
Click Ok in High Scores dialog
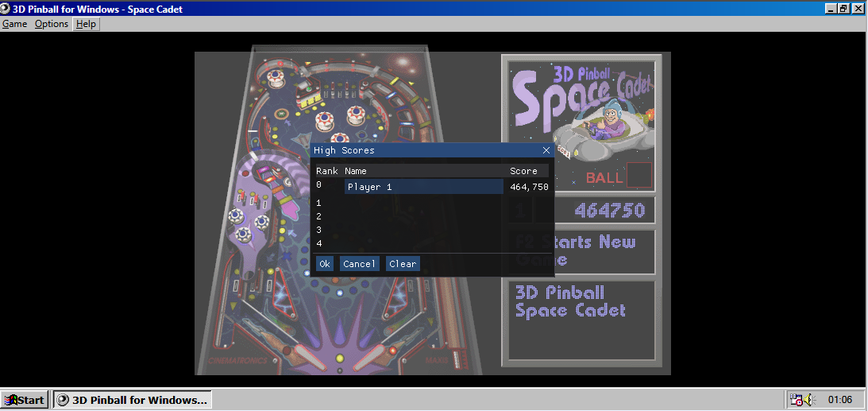[x=325, y=264]
